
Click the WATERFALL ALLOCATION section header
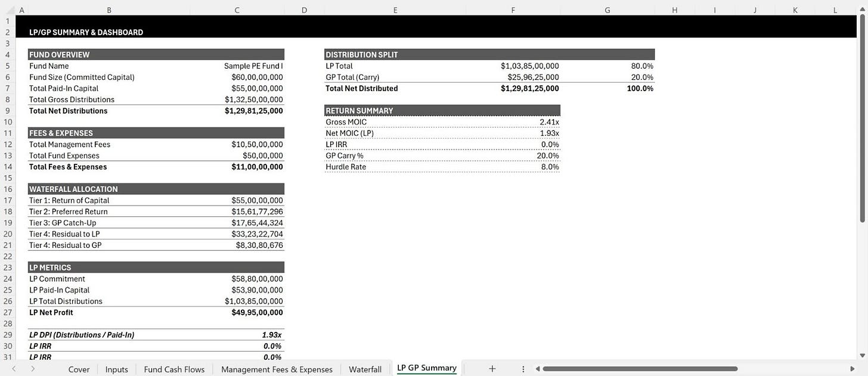[156, 189]
